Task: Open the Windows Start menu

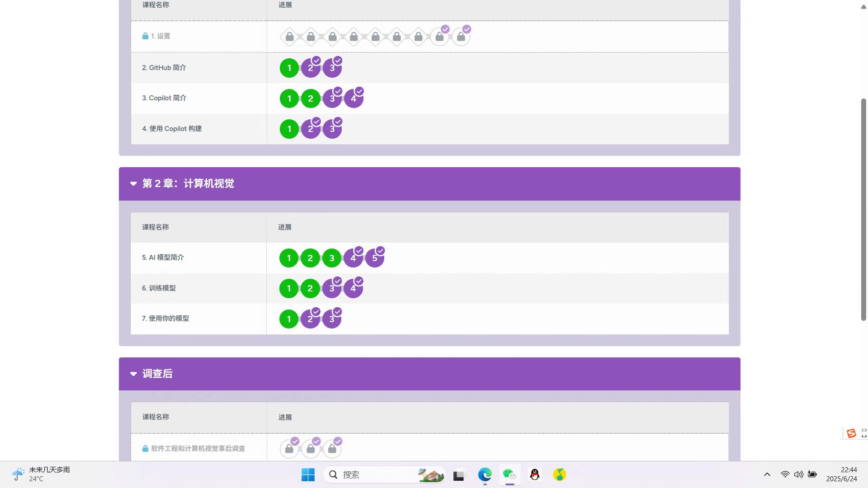Action: pos(308,475)
